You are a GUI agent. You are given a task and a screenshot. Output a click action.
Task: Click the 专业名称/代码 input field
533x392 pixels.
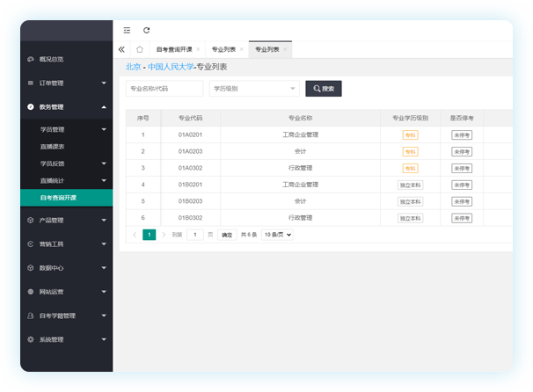click(x=164, y=88)
